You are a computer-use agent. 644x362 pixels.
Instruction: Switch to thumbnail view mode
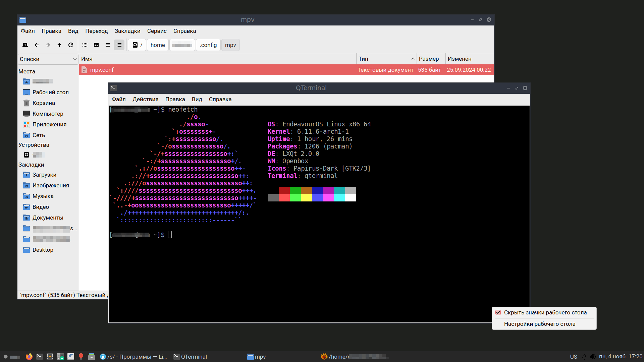96,45
